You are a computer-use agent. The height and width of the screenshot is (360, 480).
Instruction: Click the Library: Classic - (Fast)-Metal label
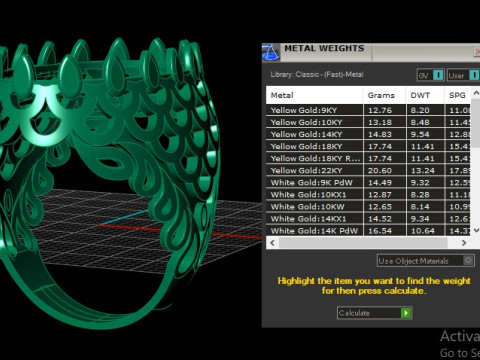tap(317, 75)
